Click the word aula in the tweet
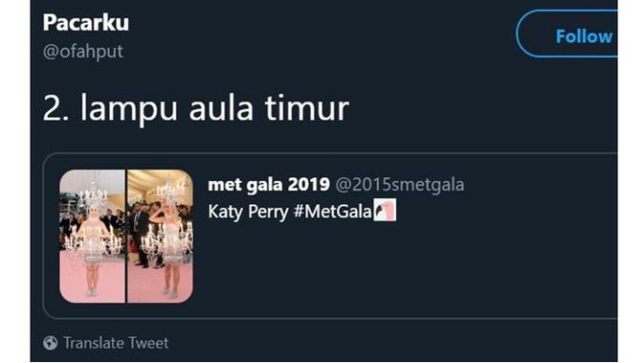Viewport: 644px width, 363px height. [221, 108]
